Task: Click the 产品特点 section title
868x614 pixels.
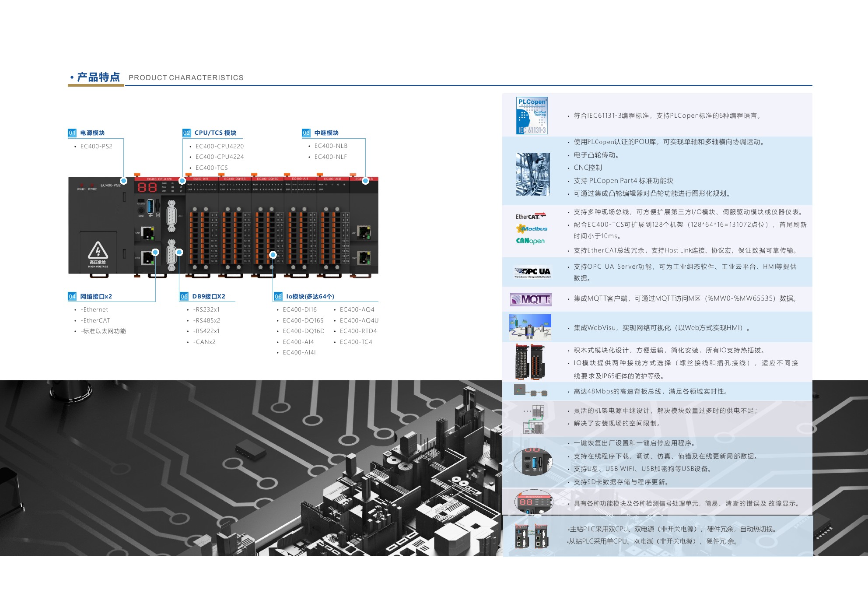Action: pyautogui.click(x=98, y=77)
